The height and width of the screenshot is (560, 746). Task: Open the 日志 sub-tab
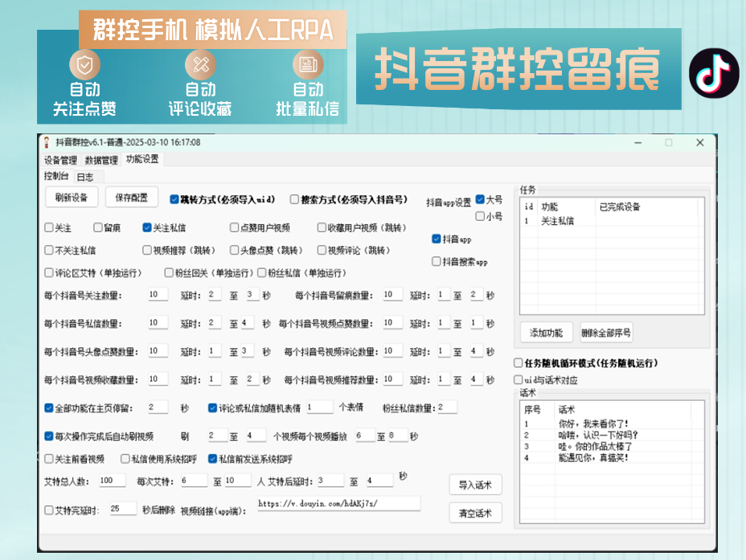[x=85, y=178]
